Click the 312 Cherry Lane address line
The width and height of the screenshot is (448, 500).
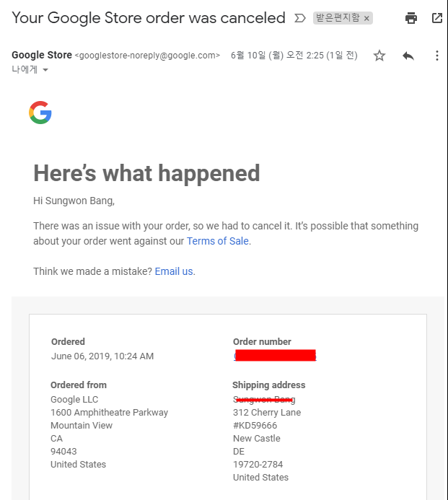click(267, 413)
